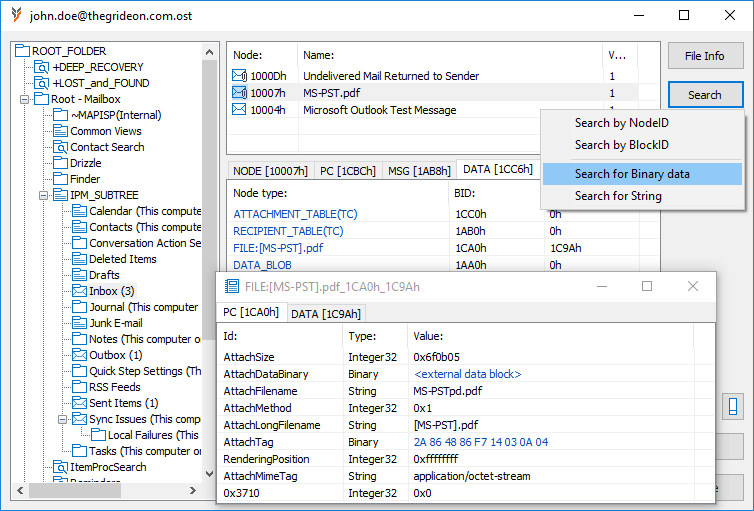Click the mail icon for node 10004h
Screen dimensions: 754x511
coord(239,110)
